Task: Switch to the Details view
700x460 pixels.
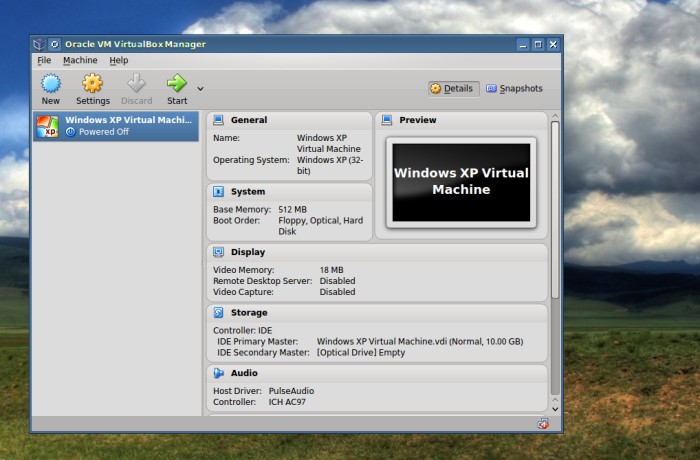Action: (x=454, y=88)
